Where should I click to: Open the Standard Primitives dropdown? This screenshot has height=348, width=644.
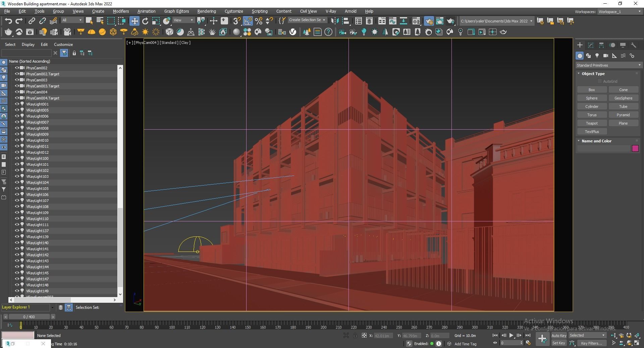coord(608,65)
